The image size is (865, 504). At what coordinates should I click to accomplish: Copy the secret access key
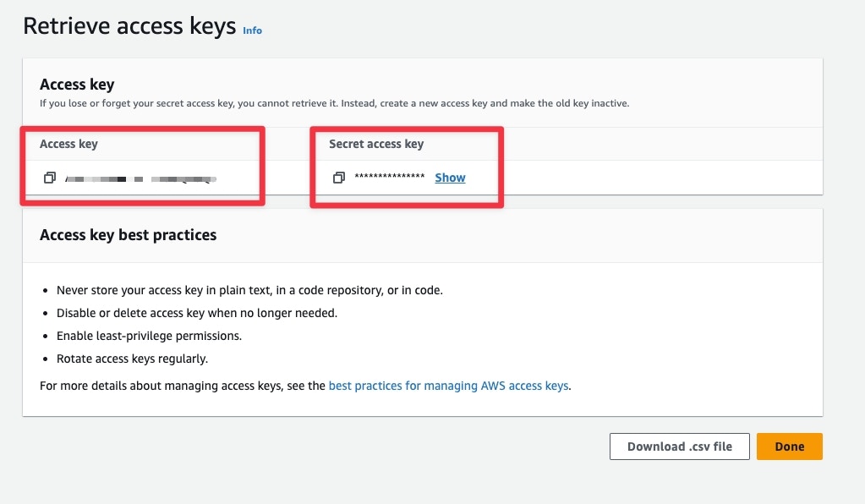pyautogui.click(x=339, y=178)
